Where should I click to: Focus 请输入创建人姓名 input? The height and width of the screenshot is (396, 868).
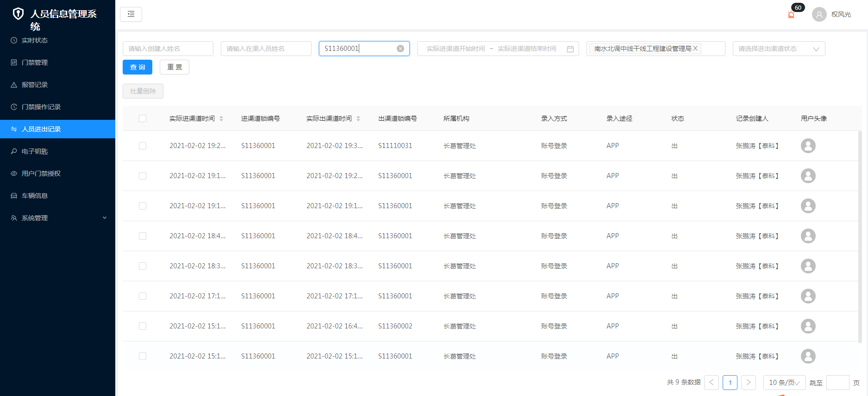[168, 49]
